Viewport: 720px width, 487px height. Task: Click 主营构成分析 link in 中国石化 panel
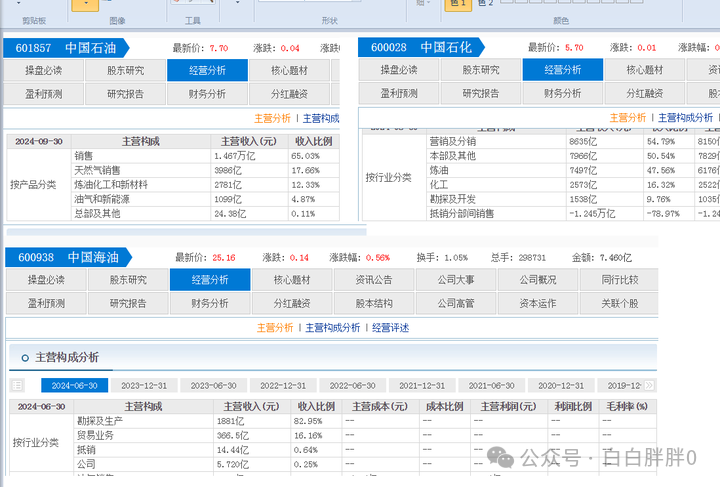tap(686, 118)
